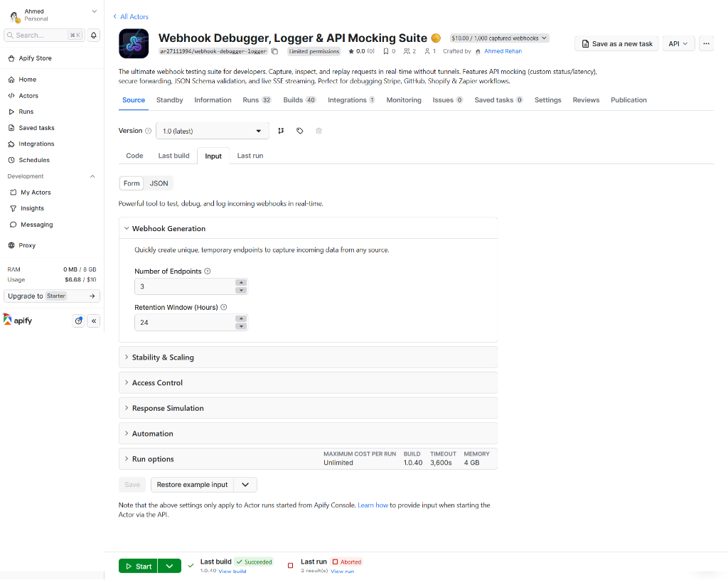Switch to the JSON input view

tap(158, 183)
